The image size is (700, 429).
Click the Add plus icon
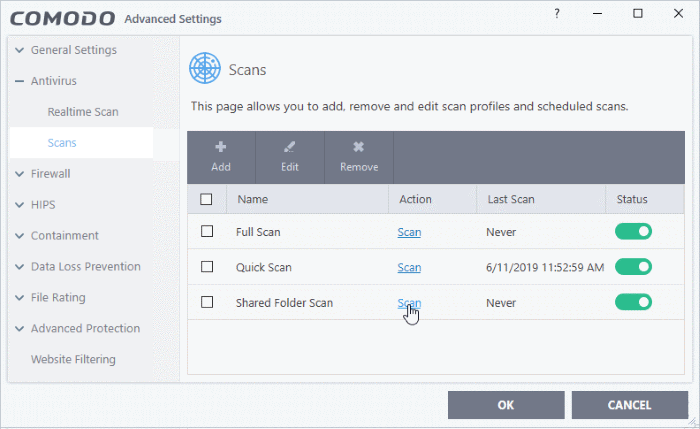[221, 147]
